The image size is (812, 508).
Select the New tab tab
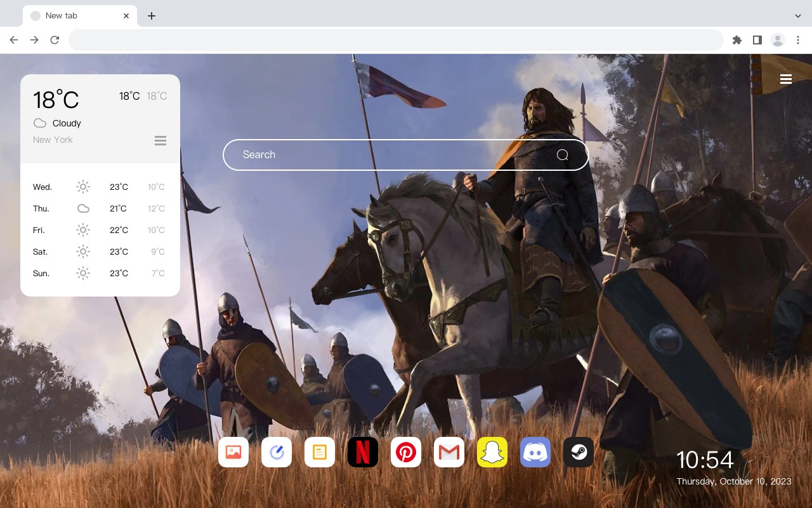coord(80,16)
